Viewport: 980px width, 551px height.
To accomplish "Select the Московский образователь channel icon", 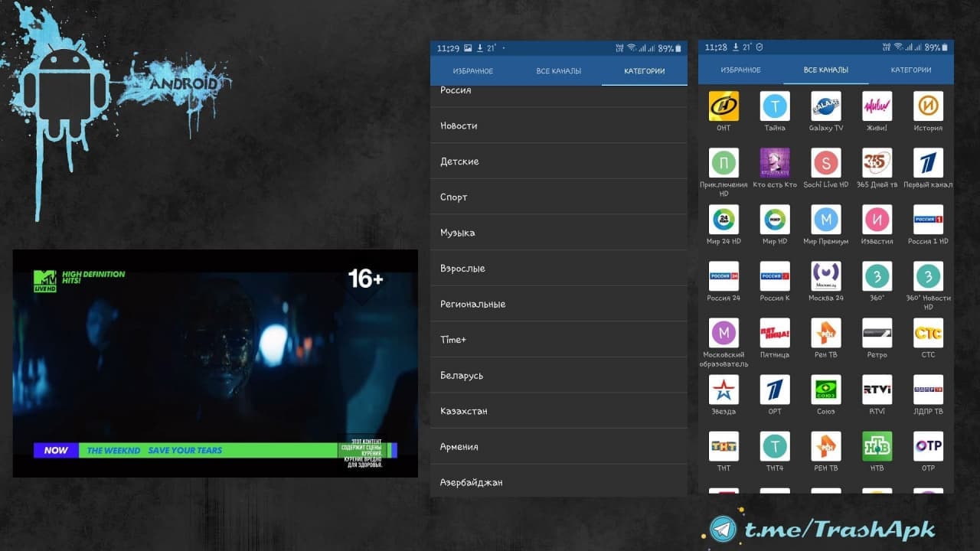I will tap(724, 333).
